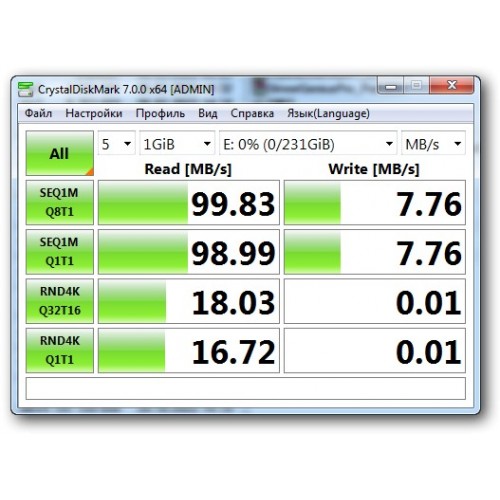Click the CrystalDiskMark app icon in title bar
The height and width of the screenshot is (500, 500).
point(25,89)
